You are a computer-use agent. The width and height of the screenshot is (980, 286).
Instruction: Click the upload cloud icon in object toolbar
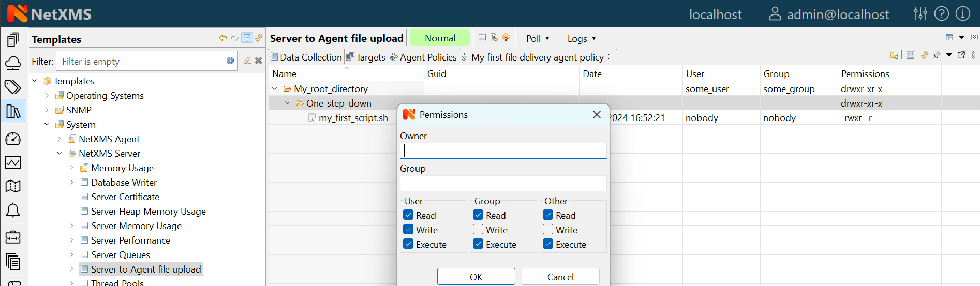point(506,37)
